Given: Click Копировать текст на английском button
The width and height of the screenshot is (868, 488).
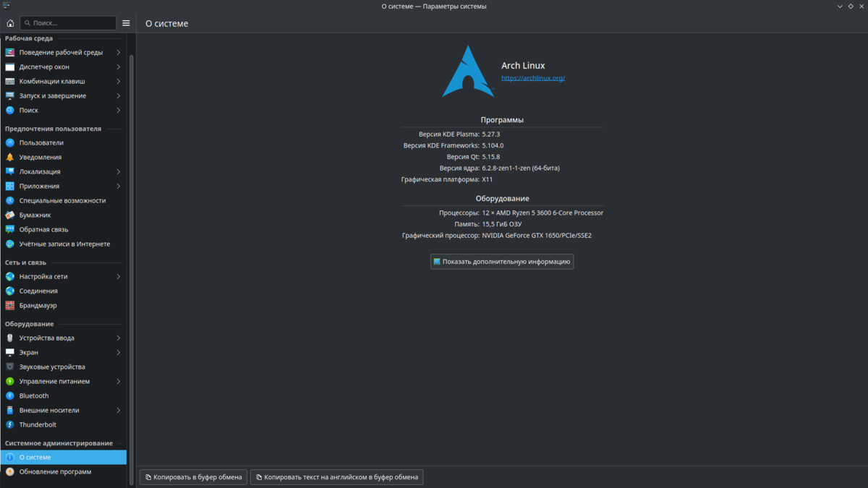Looking at the screenshot, I should pyautogui.click(x=336, y=477).
